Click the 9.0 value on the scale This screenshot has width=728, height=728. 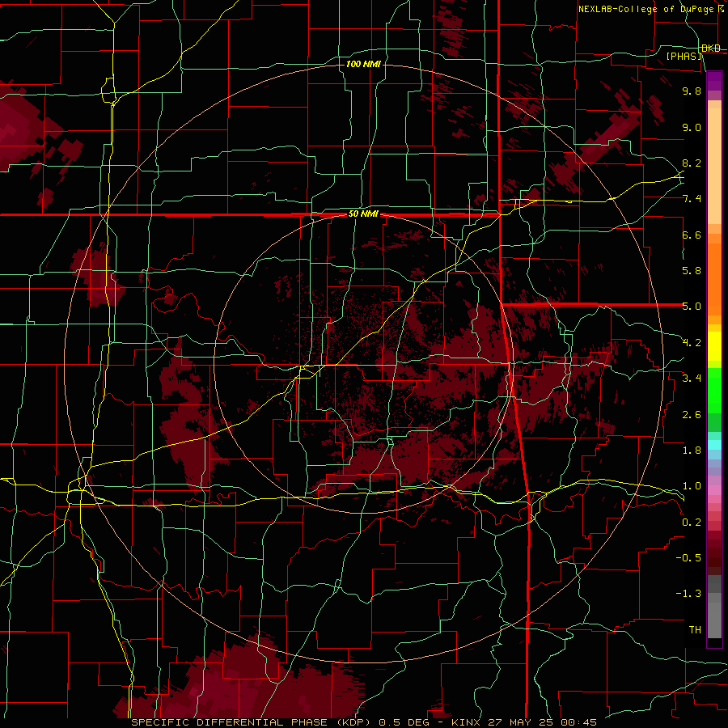[692, 127]
